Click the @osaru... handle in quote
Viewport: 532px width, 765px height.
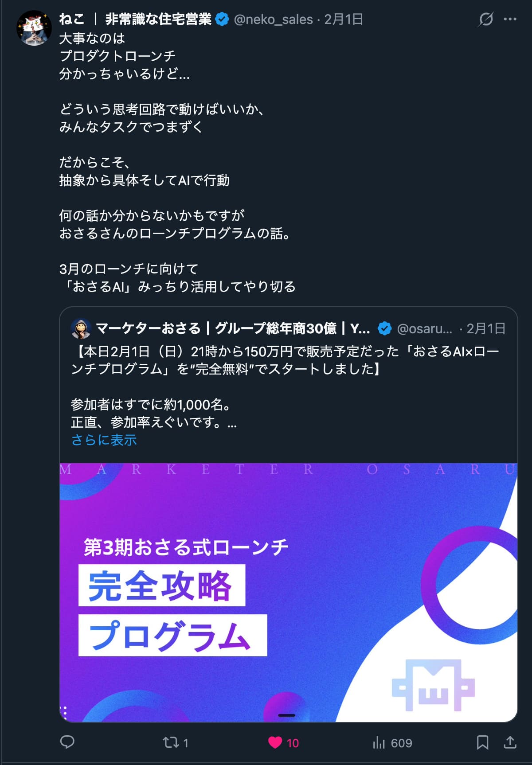[x=425, y=328]
